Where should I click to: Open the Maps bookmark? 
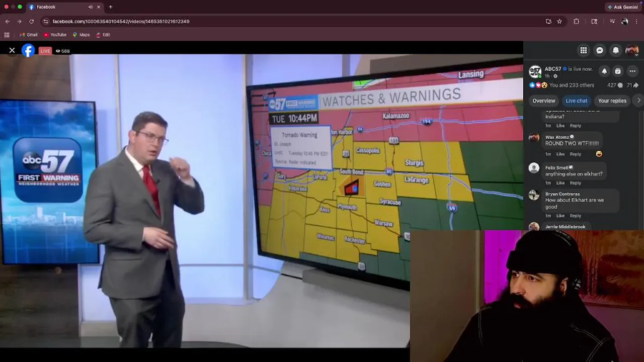pos(81,35)
